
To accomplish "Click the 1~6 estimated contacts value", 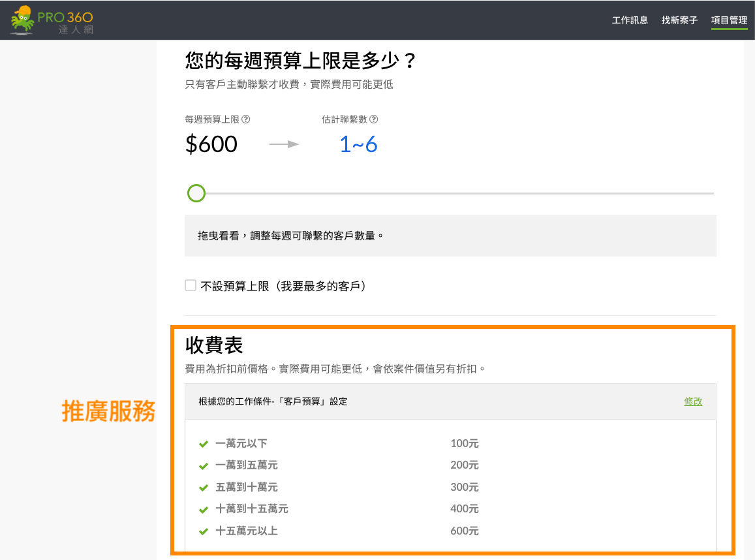I will (x=358, y=144).
